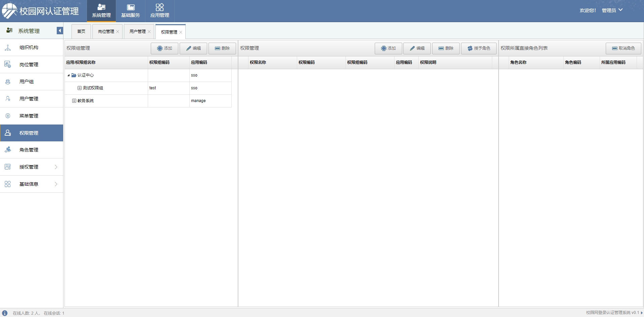
Task: Click the info icon in status bar
Action: pyautogui.click(x=5, y=313)
